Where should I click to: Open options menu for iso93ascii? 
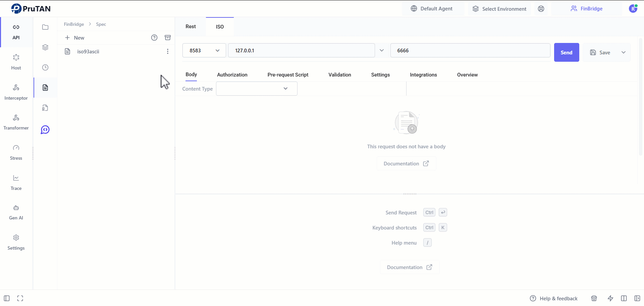[x=168, y=51]
